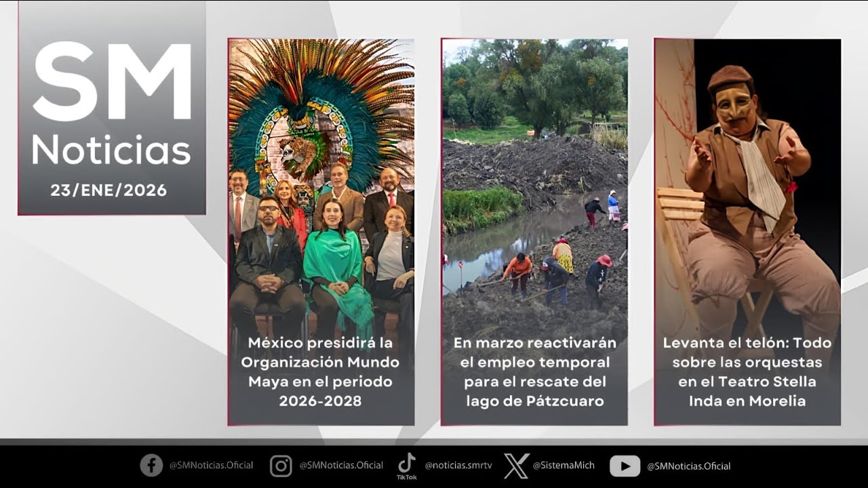Click the X handle @SistemaMich
868x488 pixels.
point(564,466)
